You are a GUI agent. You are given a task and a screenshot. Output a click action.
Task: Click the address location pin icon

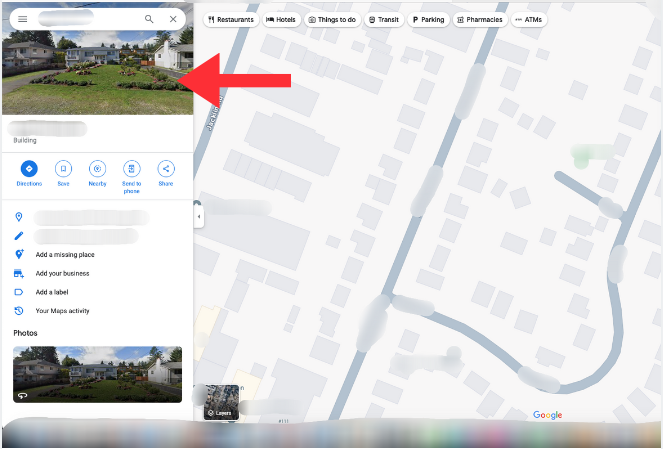click(x=19, y=217)
